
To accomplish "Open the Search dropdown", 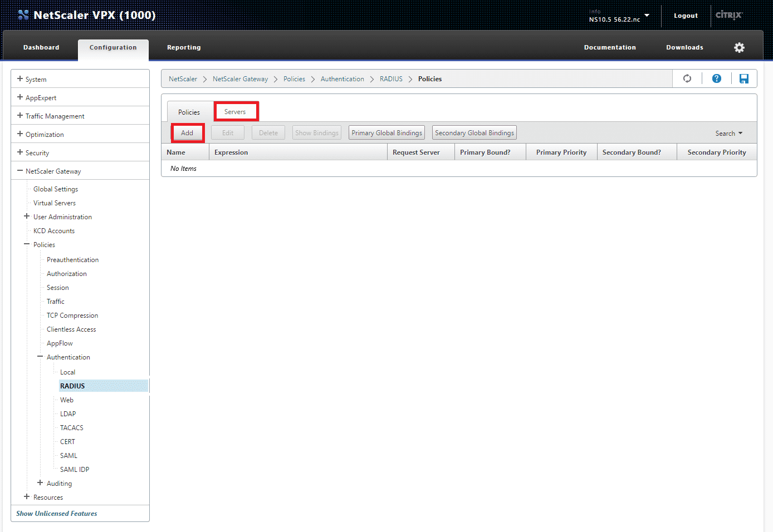I will 728,133.
